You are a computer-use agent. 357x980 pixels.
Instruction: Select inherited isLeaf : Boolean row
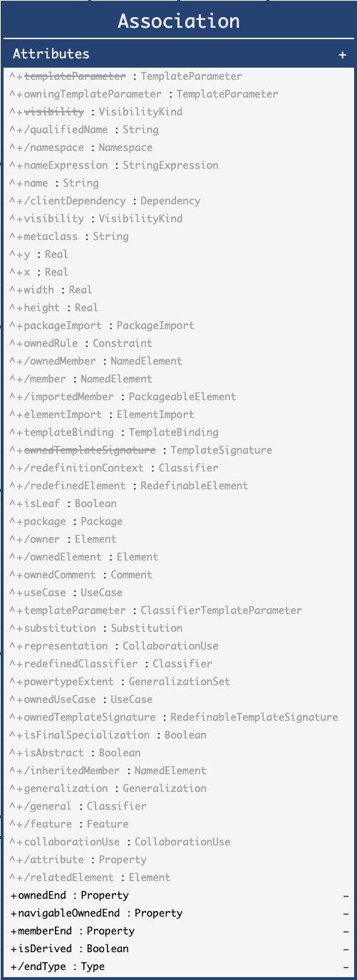[x=63, y=504]
